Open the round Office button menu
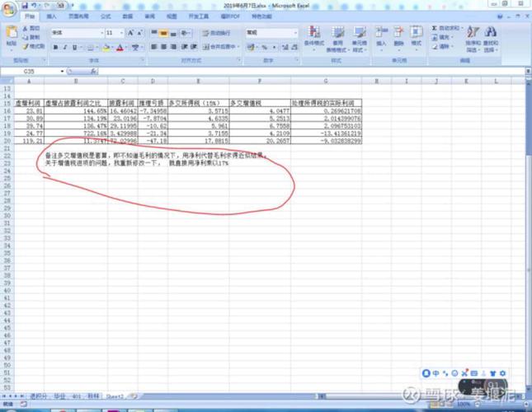Viewport: 532px width, 412px height. point(9,8)
